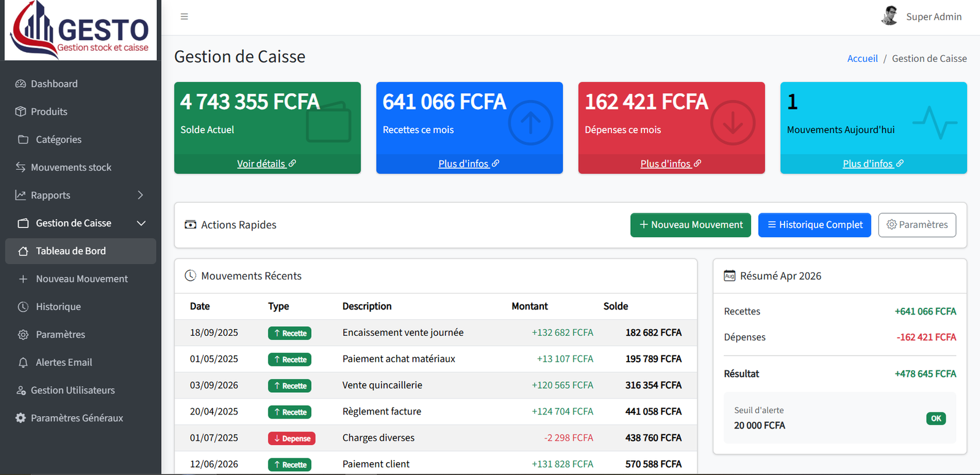Viewport: 980px width, 475px height.
Task: Click the green Nouveau Mouvement button
Action: point(690,225)
